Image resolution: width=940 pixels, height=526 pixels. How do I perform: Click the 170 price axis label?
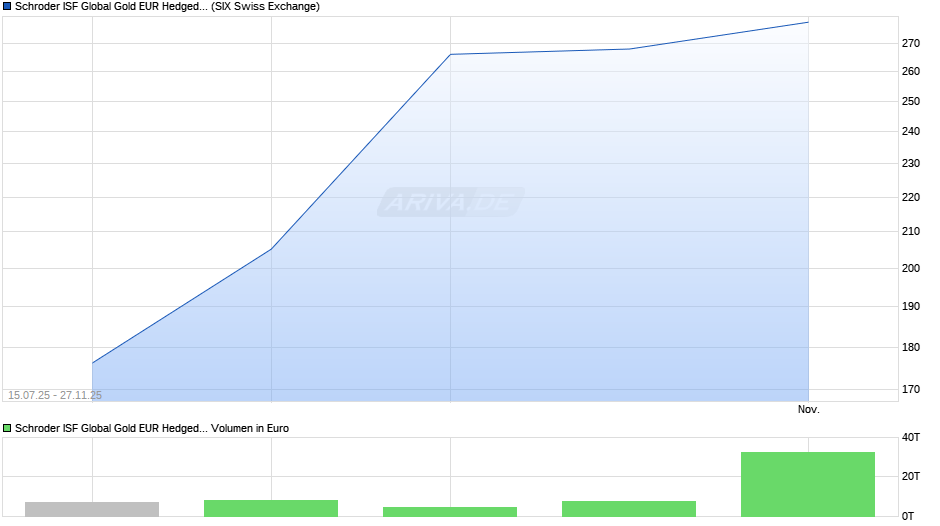911,389
